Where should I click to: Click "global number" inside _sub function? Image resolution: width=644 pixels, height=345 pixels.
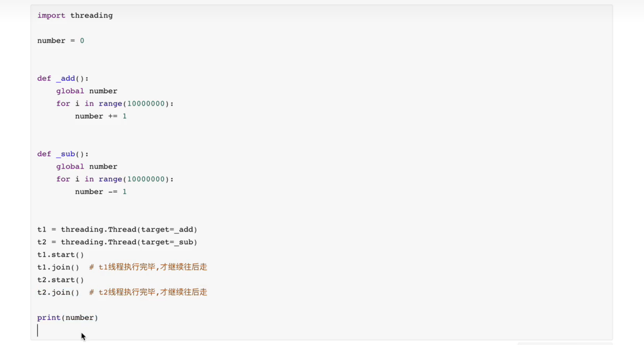click(87, 166)
